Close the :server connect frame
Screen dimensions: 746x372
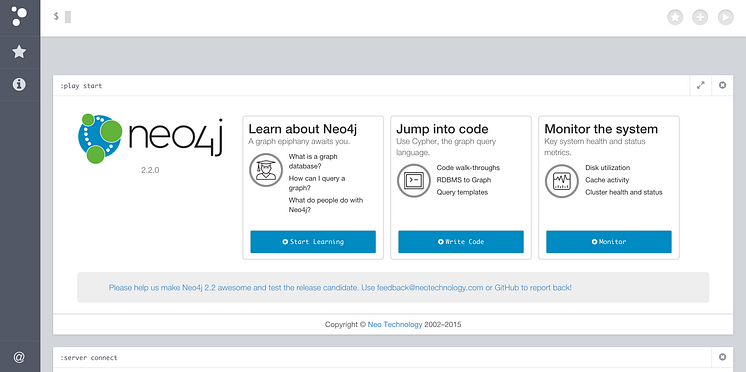[x=722, y=357]
